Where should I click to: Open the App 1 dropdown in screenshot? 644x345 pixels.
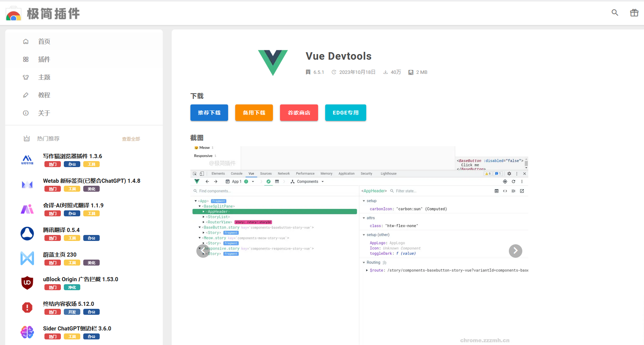coord(240,182)
